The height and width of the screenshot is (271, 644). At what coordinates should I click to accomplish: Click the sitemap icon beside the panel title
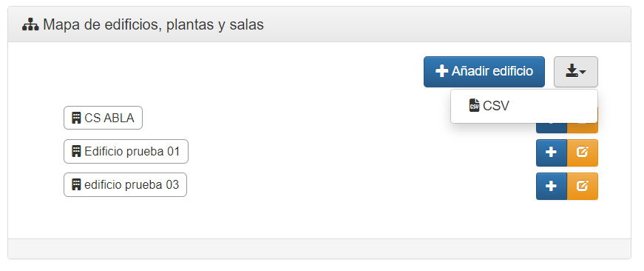pos(30,25)
